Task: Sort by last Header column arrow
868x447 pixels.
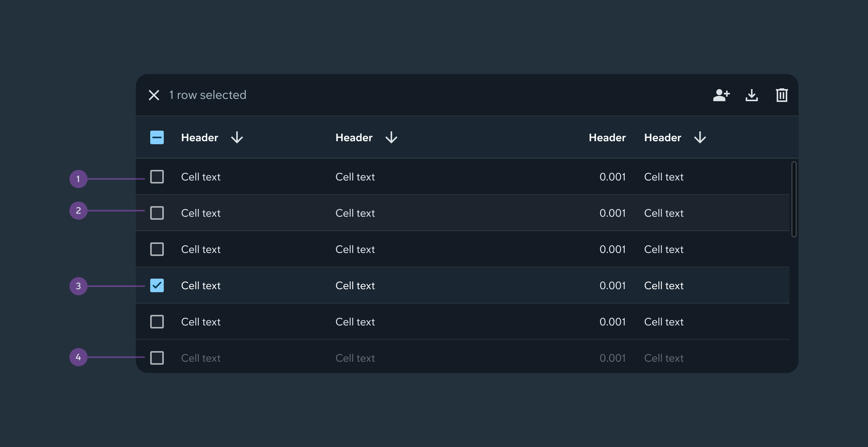Action: [x=700, y=137]
